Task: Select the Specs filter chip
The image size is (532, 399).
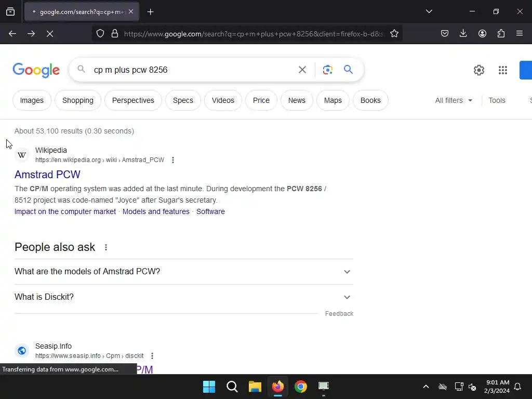Action: 183,100
